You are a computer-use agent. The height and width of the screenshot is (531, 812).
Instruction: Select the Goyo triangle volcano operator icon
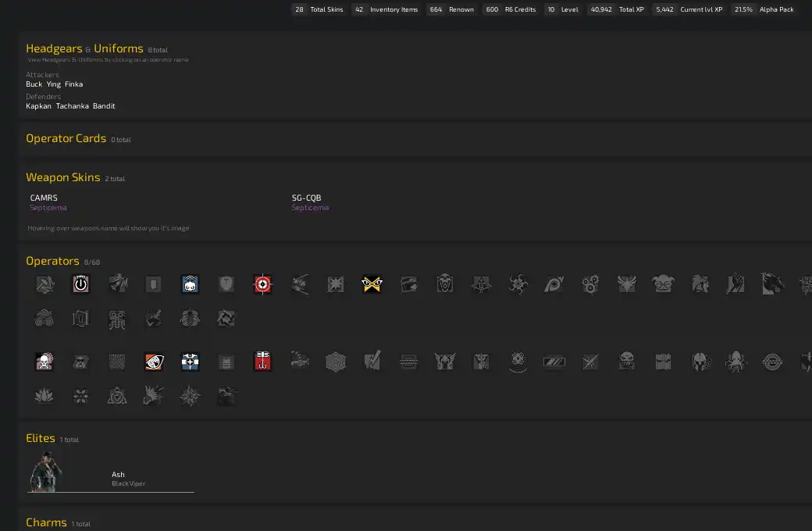click(117, 397)
